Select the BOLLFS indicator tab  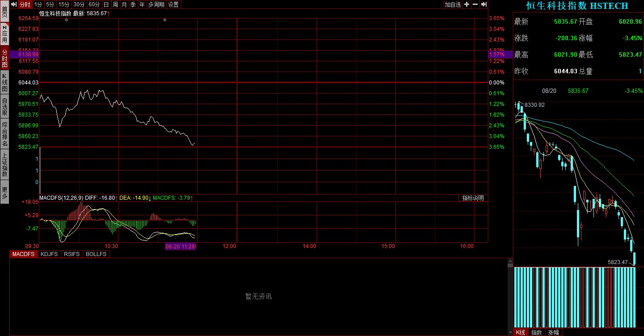pos(96,254)
